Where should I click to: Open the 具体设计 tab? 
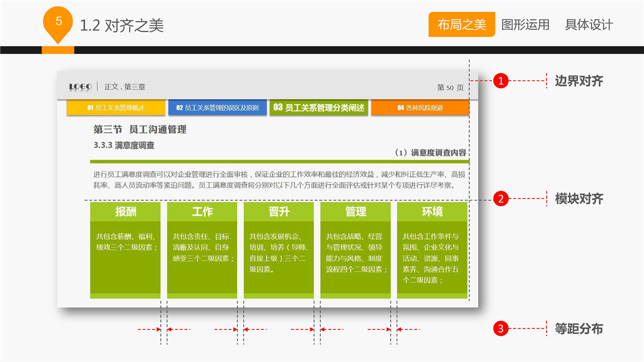point(589,25)
